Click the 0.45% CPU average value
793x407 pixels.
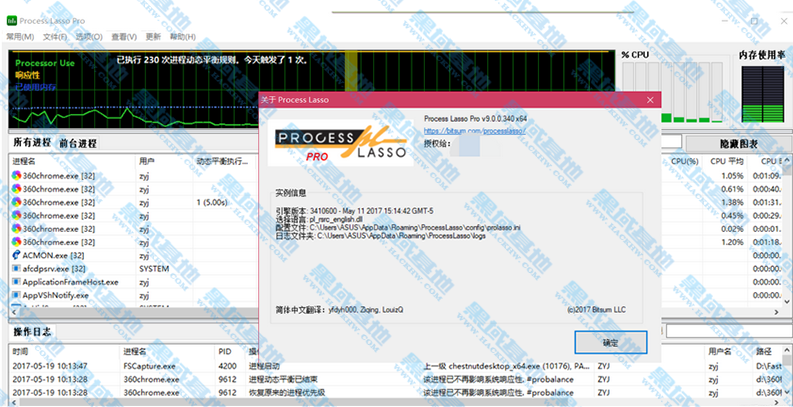point(733,215)
